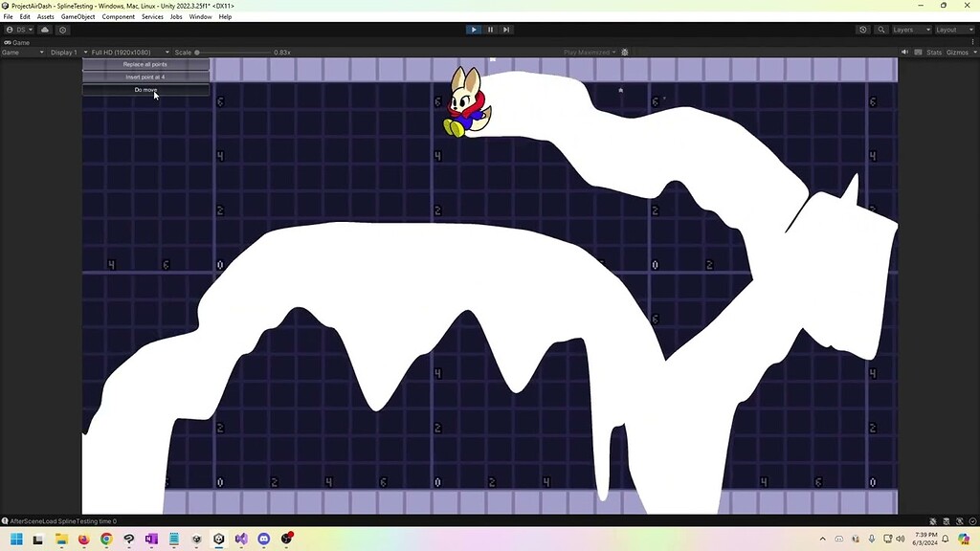
Task: Open the Layers dropdown
Action: click(910, 30)
